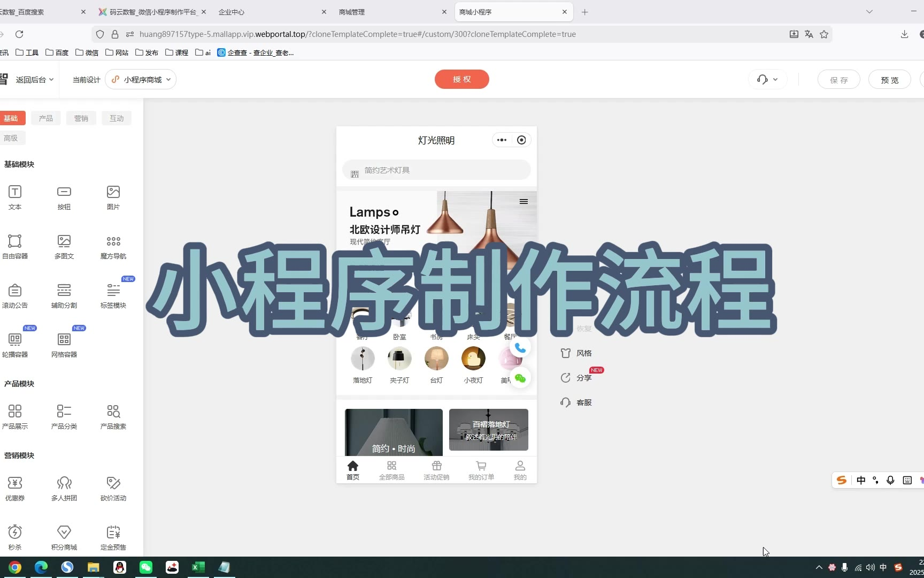Add the 标签模块 tab module
Screen dimensions: 924x578
(x=113, y=296)
